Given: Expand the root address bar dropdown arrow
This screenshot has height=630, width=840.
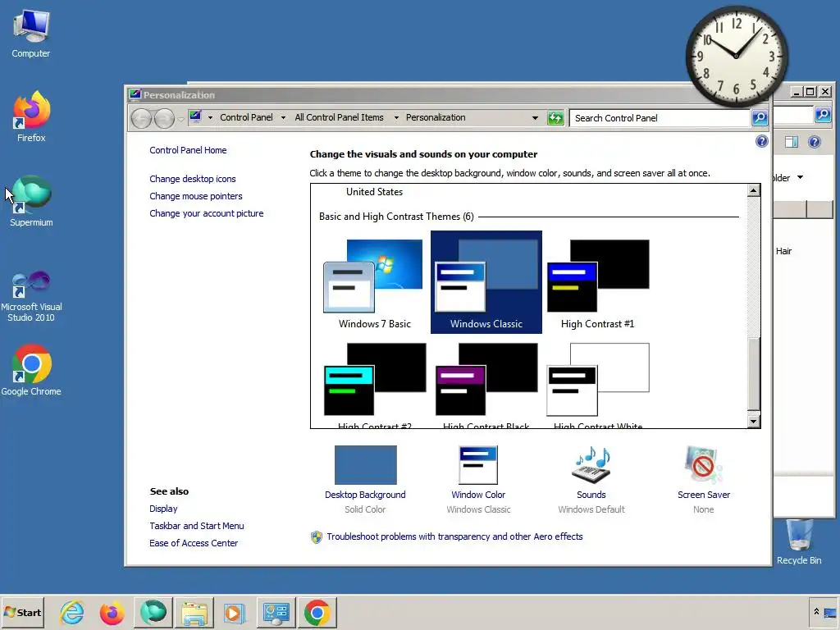Looking at the screenshot, I should (210, 117).
